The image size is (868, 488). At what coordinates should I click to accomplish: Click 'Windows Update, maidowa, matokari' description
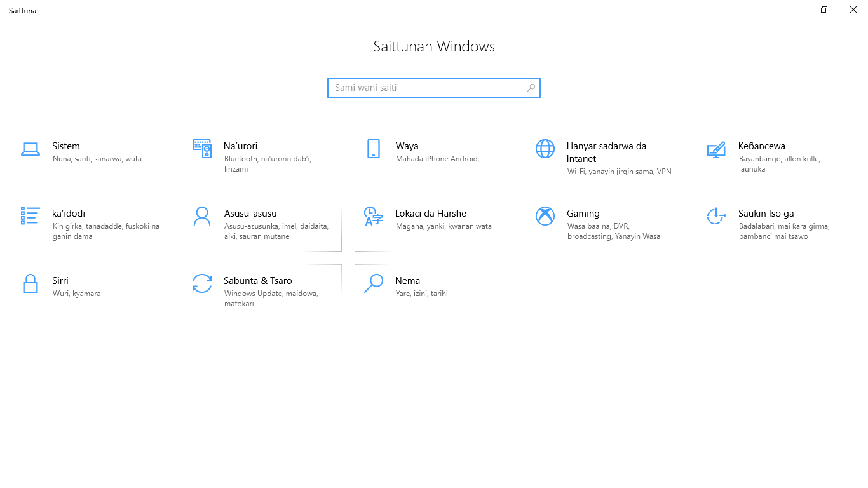271,299
